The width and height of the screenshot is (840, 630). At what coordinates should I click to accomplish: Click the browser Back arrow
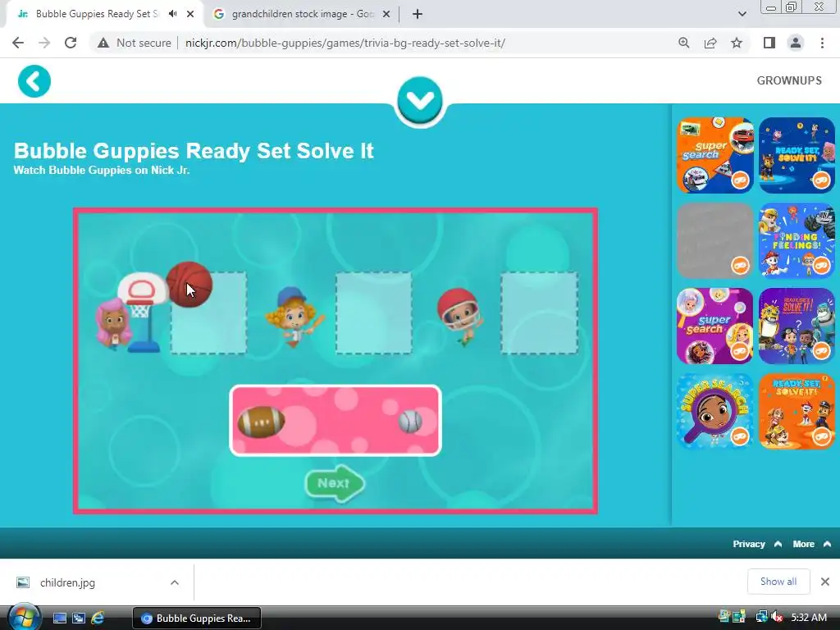click(x=18, y=43)
